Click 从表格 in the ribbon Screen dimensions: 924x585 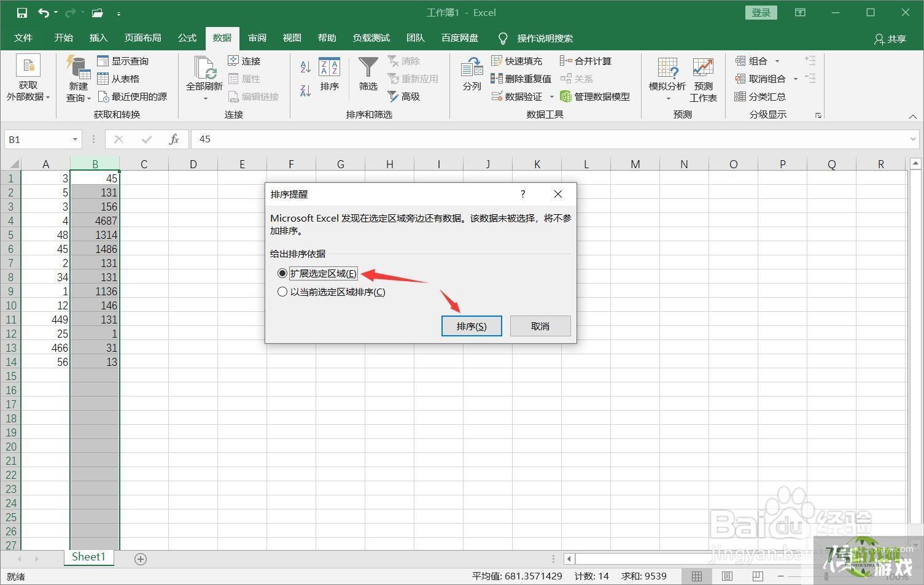[x=118, y=79]
